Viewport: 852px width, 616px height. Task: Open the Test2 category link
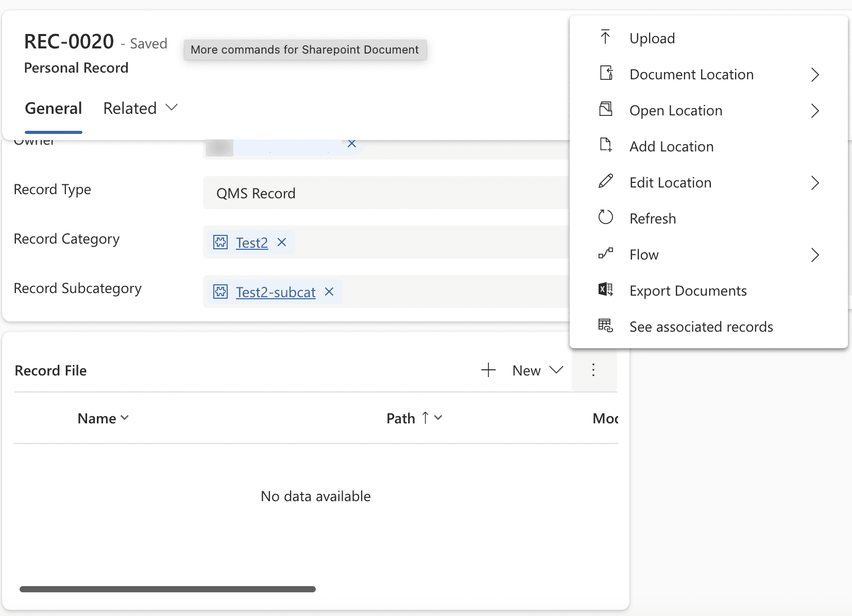tap(252, 243)
